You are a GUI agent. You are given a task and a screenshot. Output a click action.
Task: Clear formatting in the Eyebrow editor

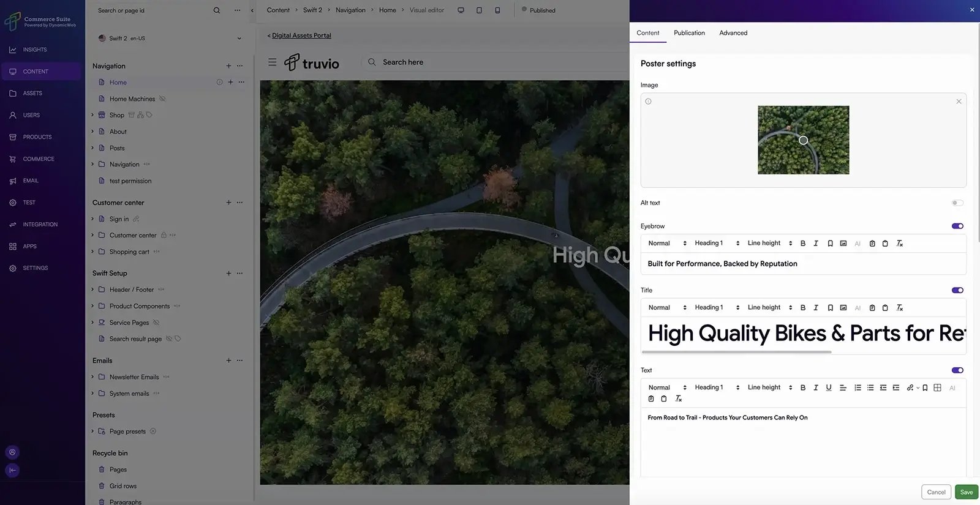[x=900, y=244]
